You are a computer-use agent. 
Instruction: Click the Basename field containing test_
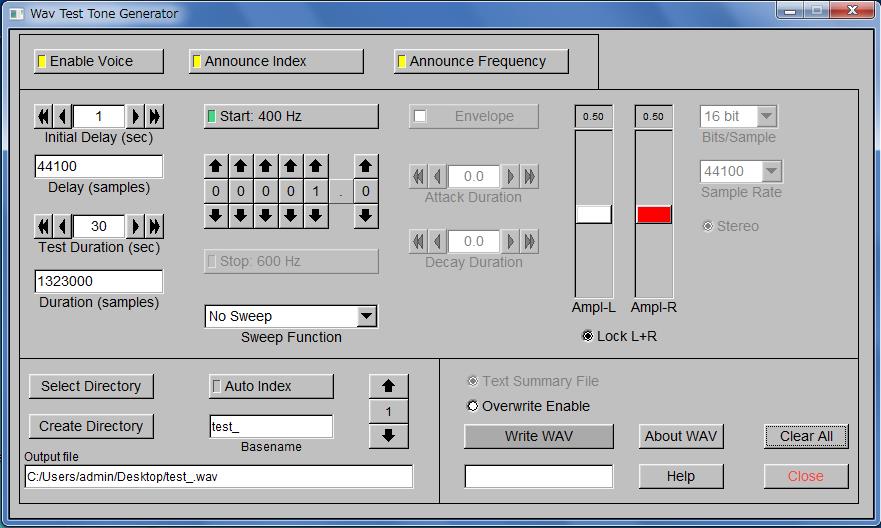coord(271,426)
